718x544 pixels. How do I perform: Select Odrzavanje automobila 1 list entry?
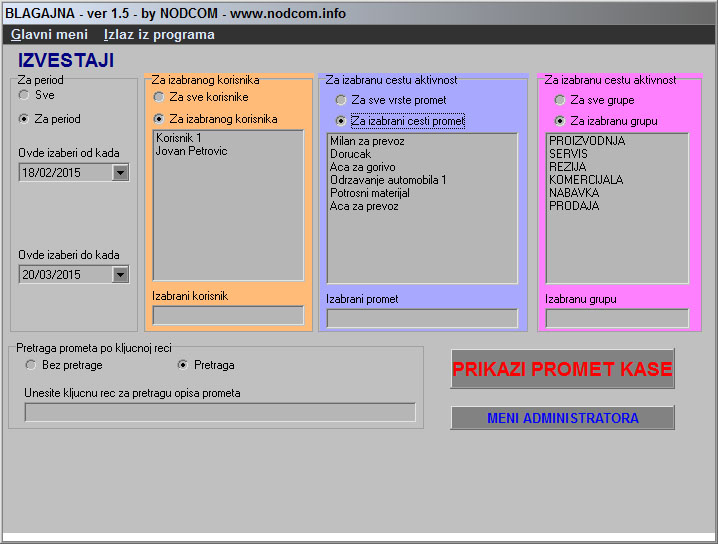coord(422,180)
